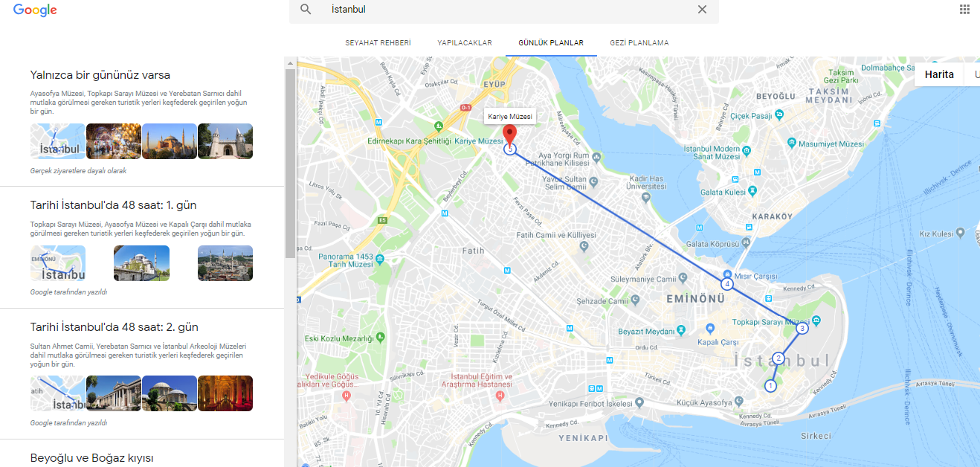The height and width of the screenshot is (467, 980).
Task: Open 'Tarihi İstanbul'da 48 saat: 1. gün' plan
Action: (114, 204)
